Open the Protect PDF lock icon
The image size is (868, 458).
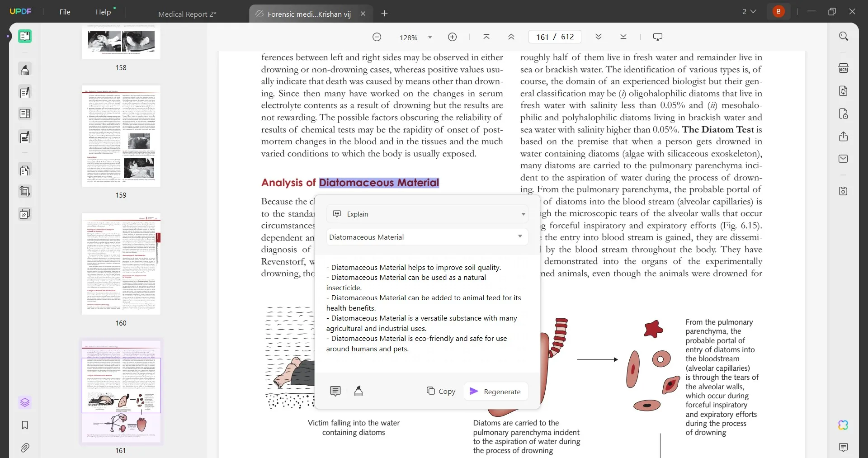click(x=844, y=113)
